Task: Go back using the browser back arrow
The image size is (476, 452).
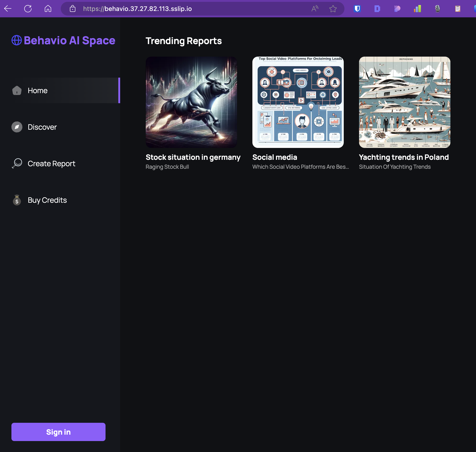Action: tap(8, 9)
